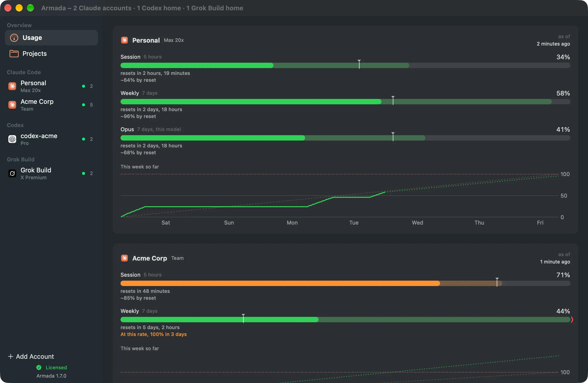Click the Acme Corp card title
The width and height of the screenshot is (588, 383).
coord(150,258)
